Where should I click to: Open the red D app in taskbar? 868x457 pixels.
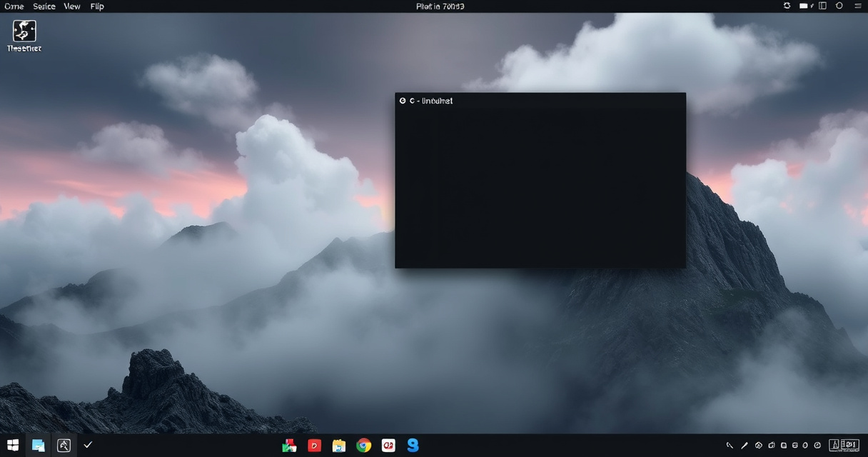(314, 446)
